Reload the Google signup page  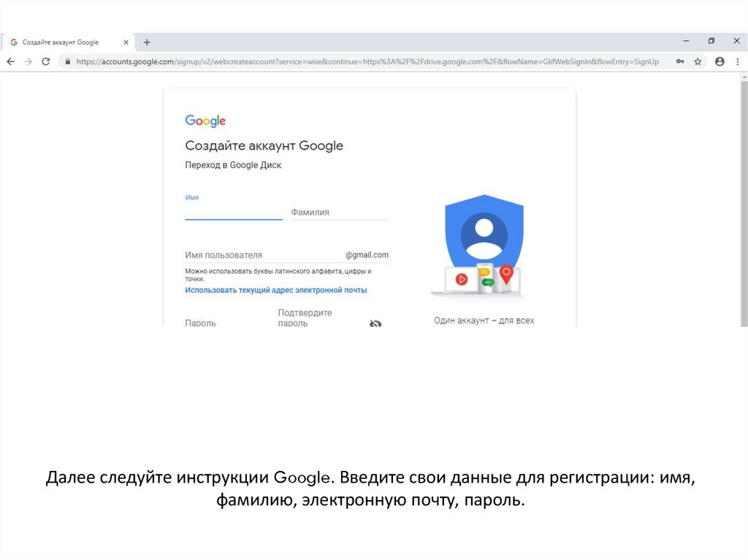tap(46, 62)
